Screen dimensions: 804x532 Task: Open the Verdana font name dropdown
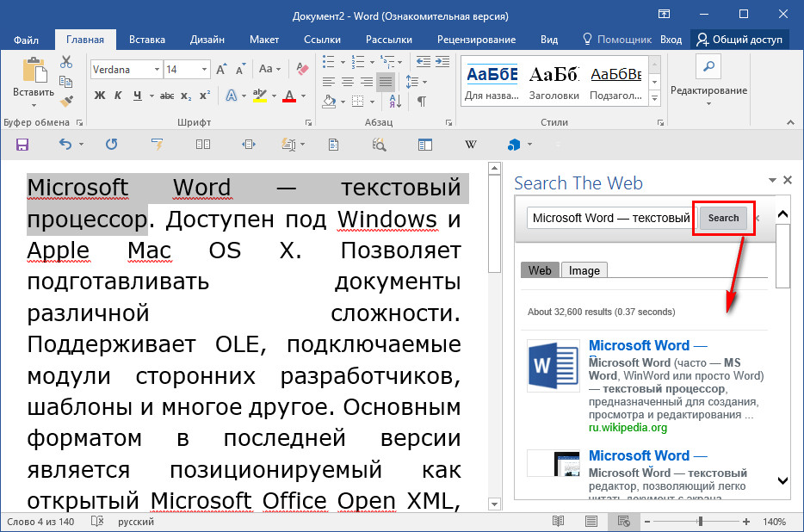157,69
